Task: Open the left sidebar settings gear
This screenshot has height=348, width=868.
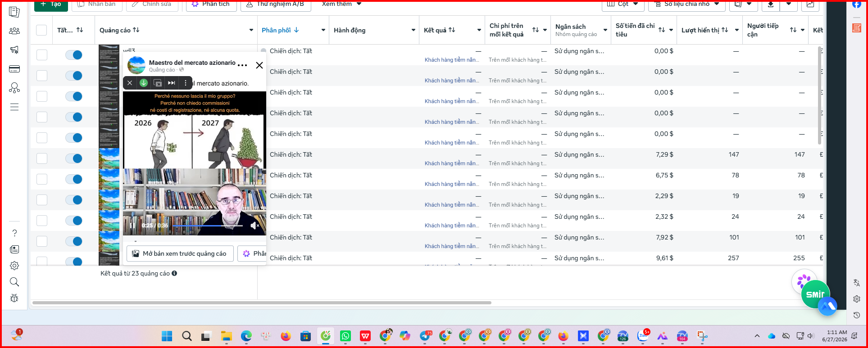Action: (x=14, y=266)
